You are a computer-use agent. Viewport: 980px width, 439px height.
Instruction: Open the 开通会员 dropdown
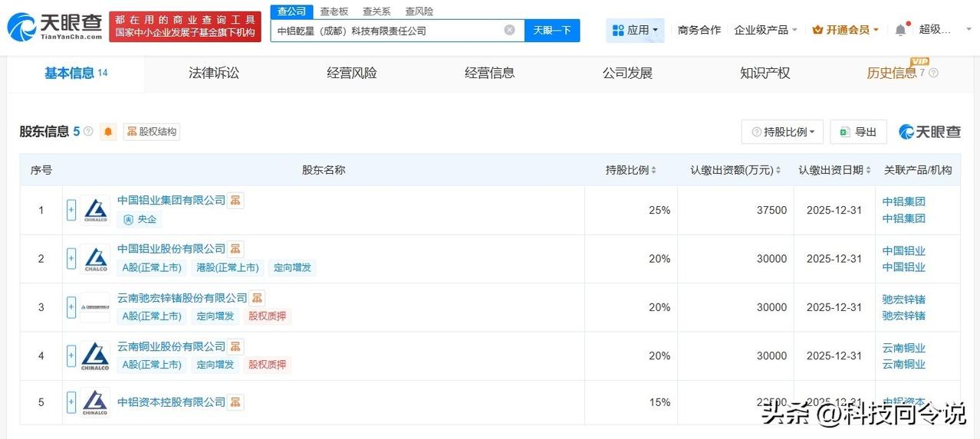pos(845,30)
